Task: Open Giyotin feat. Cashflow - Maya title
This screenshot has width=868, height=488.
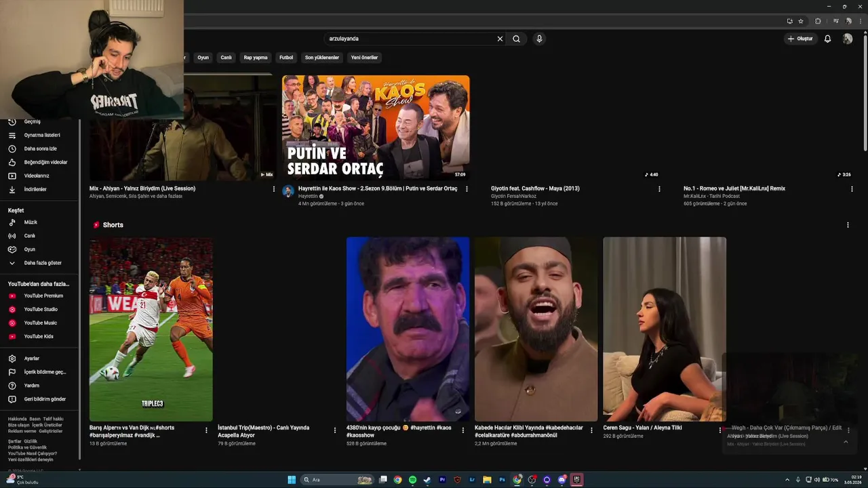Action: click(535, 188)
